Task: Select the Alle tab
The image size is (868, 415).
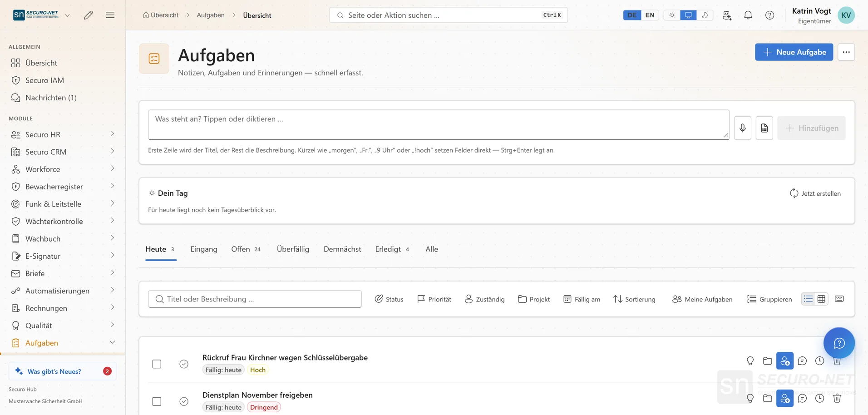Action: click(x=432, y=249)
